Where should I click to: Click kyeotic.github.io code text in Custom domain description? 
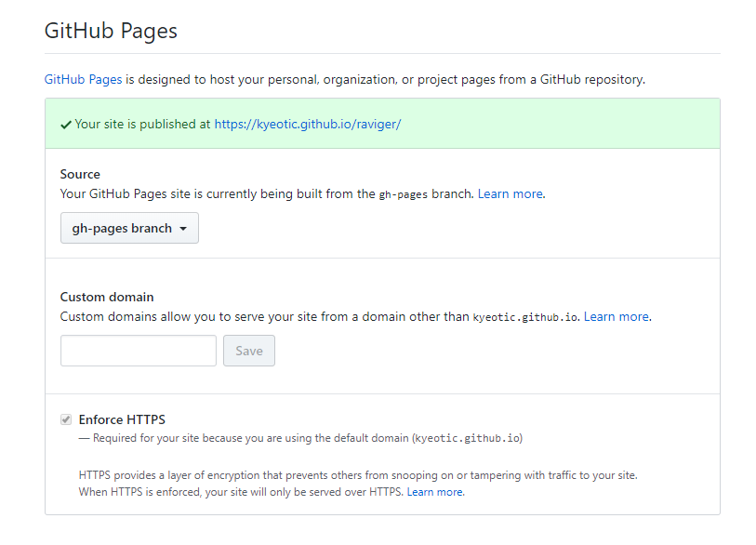coord(526,317)
